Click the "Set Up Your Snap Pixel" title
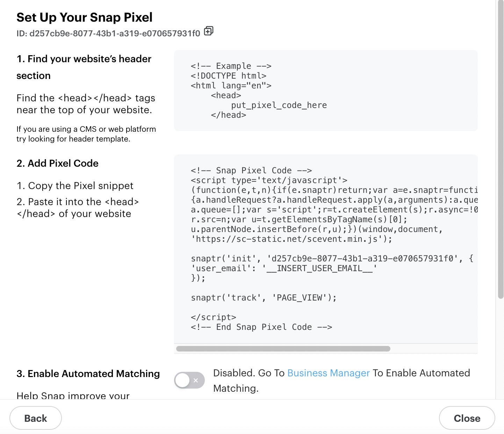 click(x=85, y=17)
